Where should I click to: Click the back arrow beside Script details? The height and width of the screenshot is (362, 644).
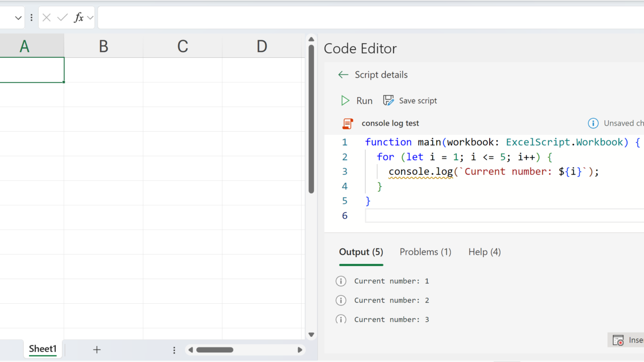tap(343, 75)
